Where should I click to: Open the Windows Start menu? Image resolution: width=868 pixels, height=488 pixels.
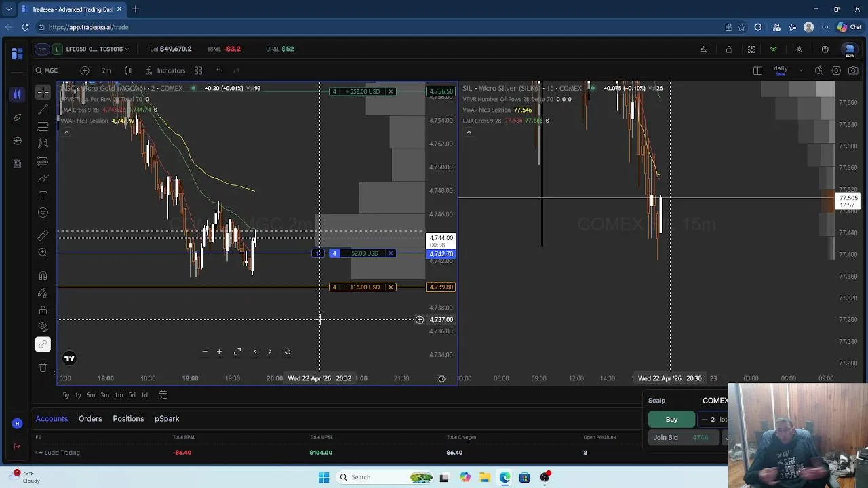click(x=323, y=477)
